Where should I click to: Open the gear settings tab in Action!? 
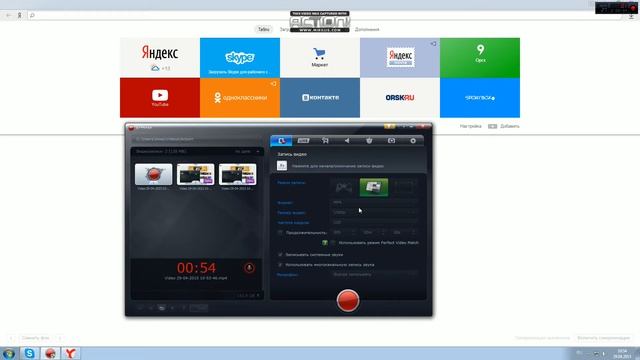413,140
